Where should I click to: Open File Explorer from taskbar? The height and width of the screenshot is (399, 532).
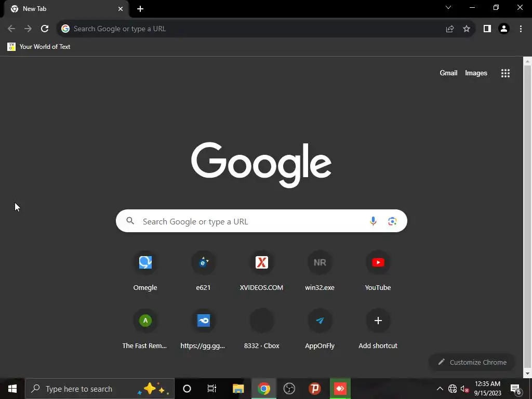point(238,389)
